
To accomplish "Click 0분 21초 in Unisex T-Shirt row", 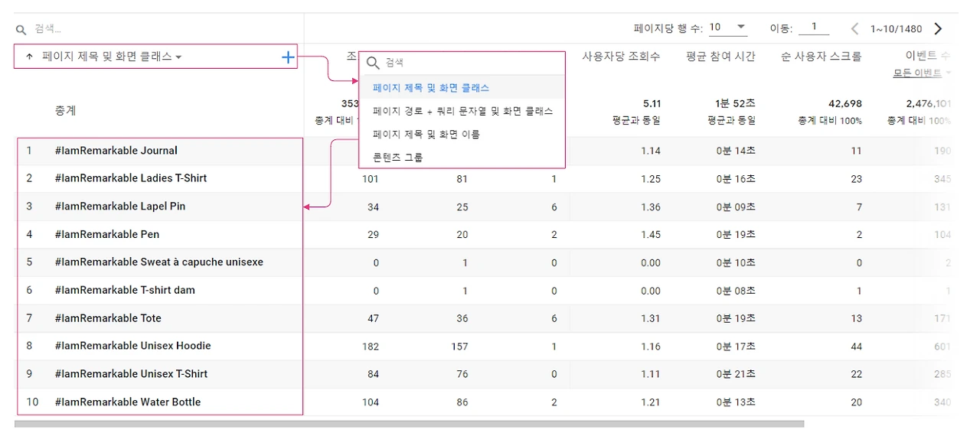I will [736, 374].
